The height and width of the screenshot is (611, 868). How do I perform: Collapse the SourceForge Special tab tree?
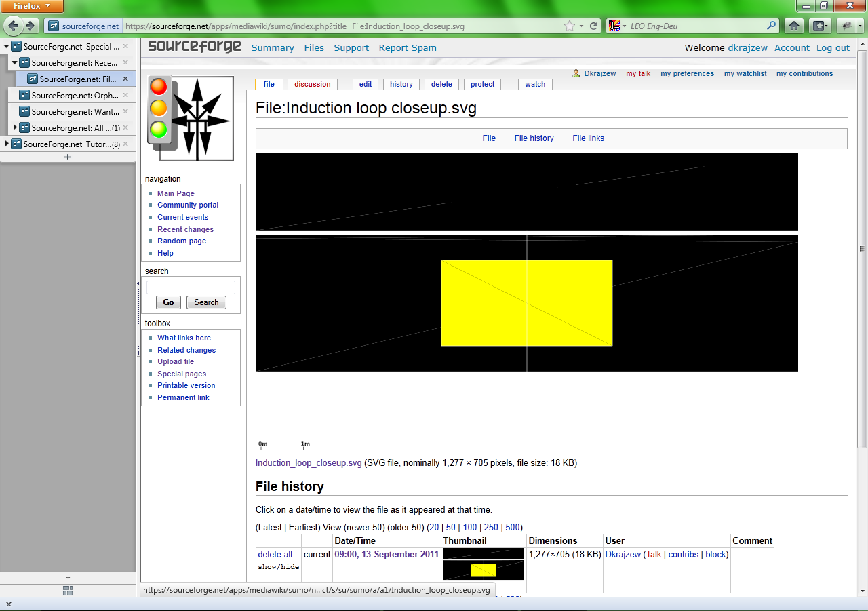tap(7, 47)
